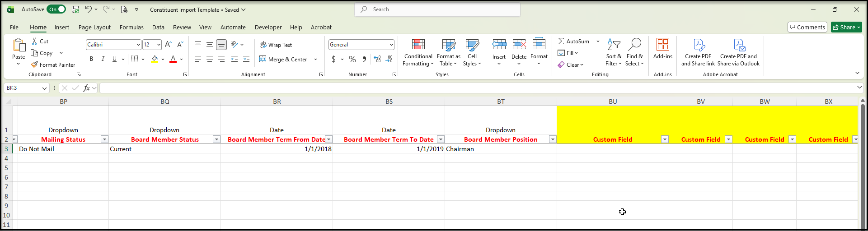Viewport: 868px width, 231px height.
Task: Click the Cut scissors icon
Action: pos(34,41)
